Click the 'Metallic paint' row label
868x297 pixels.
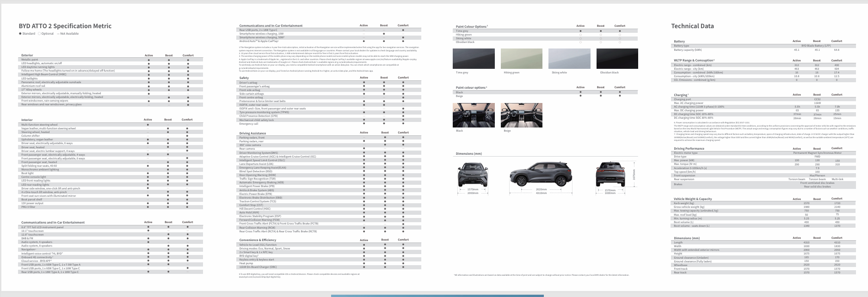click(x=30, y=60)
